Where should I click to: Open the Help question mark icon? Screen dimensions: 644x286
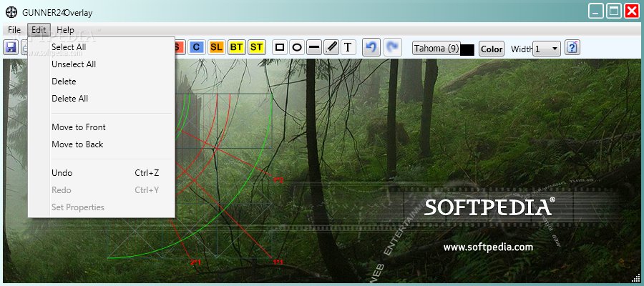pos(572,48)
